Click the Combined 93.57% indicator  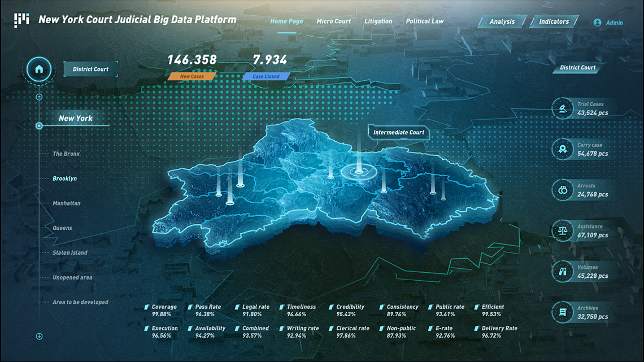click(x=252, y=332)
